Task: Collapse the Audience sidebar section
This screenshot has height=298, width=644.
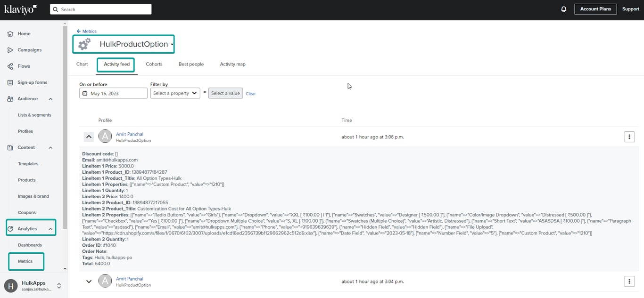Action: pyautogui.click(x=50, y=99)
